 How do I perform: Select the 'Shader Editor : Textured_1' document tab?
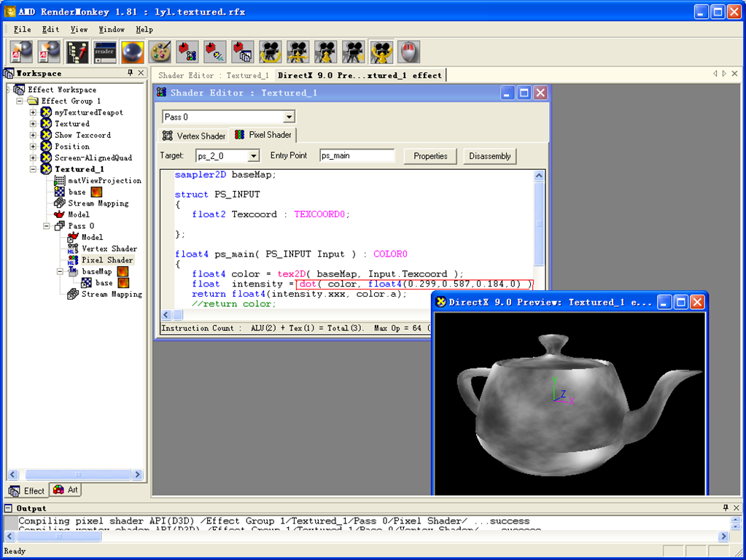(214, 75)
